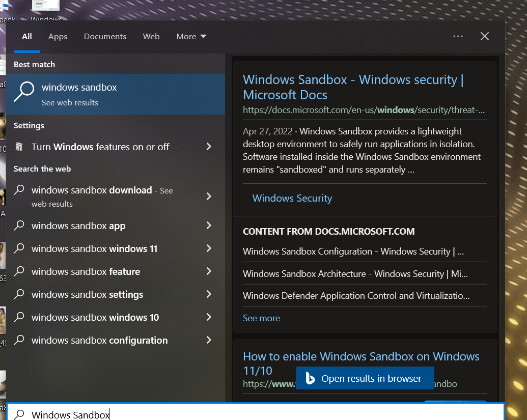Expand windows sandbox download suggestion arrow
This screenshot has height=420, width=527.
(209, 196)
